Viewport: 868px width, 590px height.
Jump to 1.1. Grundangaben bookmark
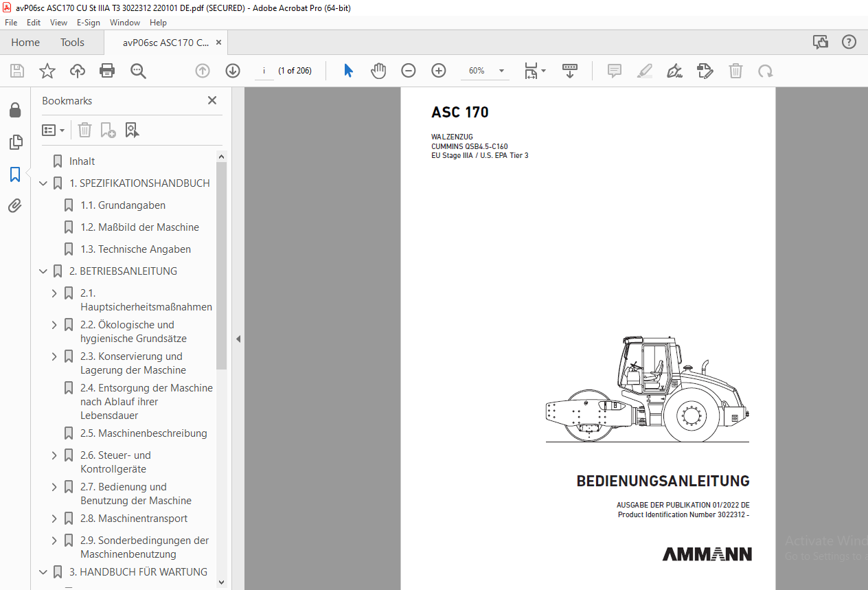click(123, 205)
